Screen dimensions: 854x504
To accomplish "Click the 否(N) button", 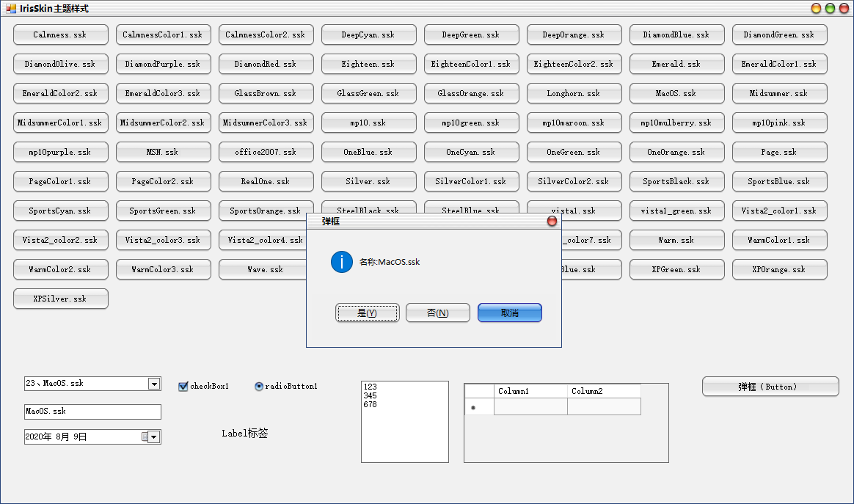I will [x=438, y=313].
